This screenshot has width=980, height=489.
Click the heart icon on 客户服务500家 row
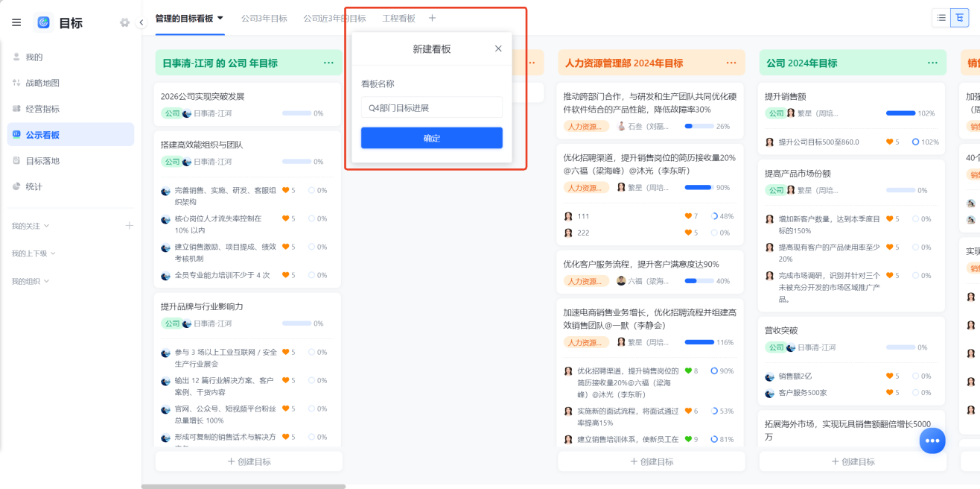click(889, 393)
